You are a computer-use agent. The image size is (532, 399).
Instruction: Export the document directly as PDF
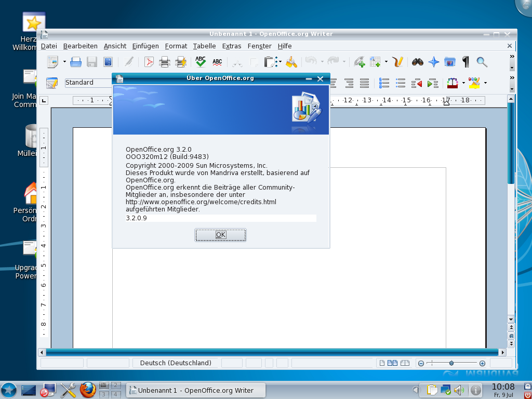(149, 62)
